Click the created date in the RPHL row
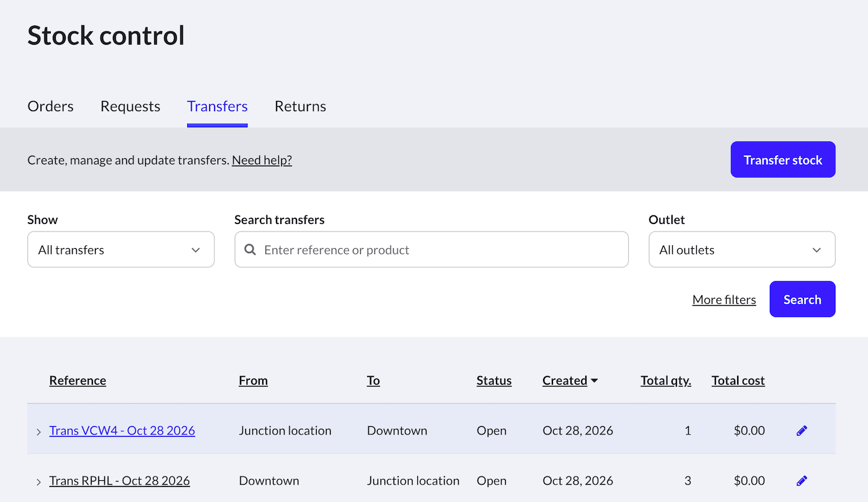 [578, 481]
